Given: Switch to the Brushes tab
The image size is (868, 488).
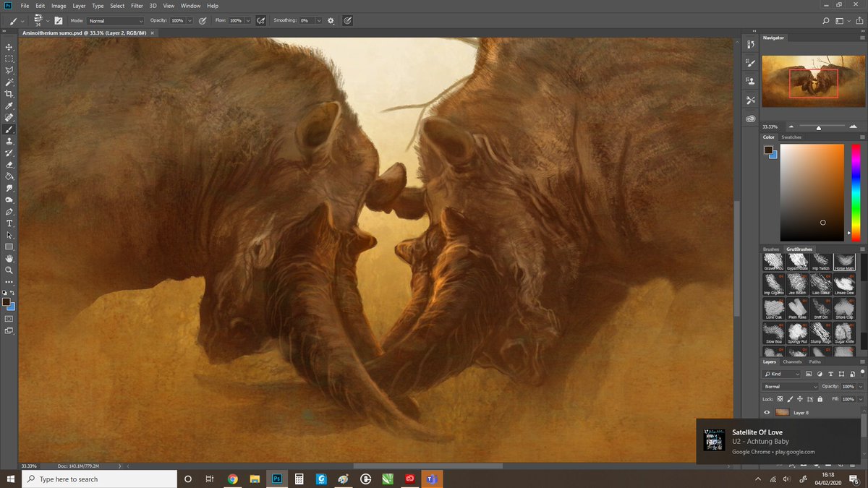Looking at the screenshot, I should (x=771, y=249).
